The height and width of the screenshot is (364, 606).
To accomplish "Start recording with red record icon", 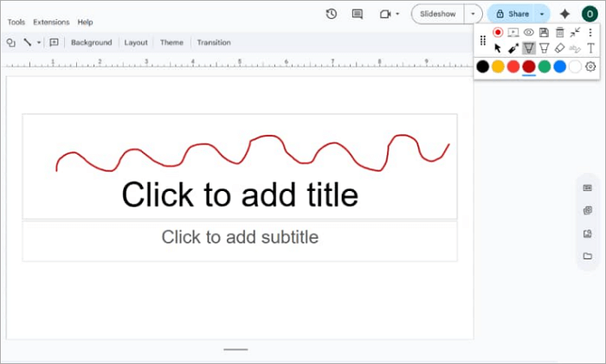I will [x=498, y=33].
